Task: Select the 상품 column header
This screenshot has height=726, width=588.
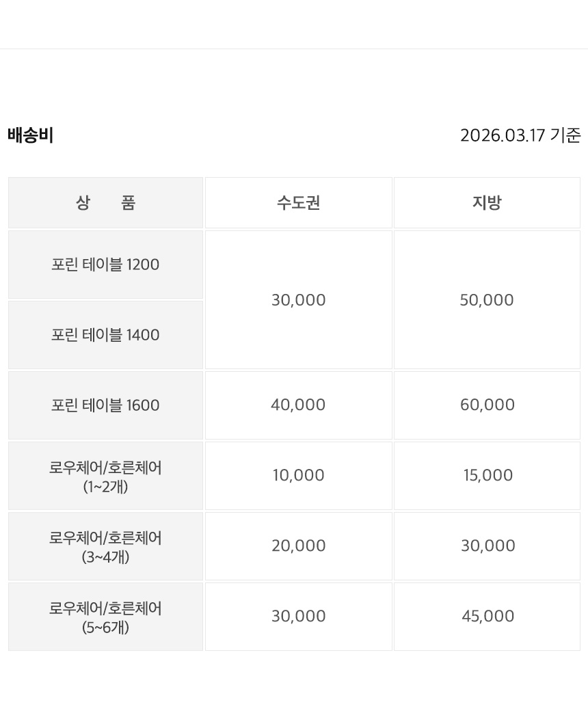Action: pos(105,203)
